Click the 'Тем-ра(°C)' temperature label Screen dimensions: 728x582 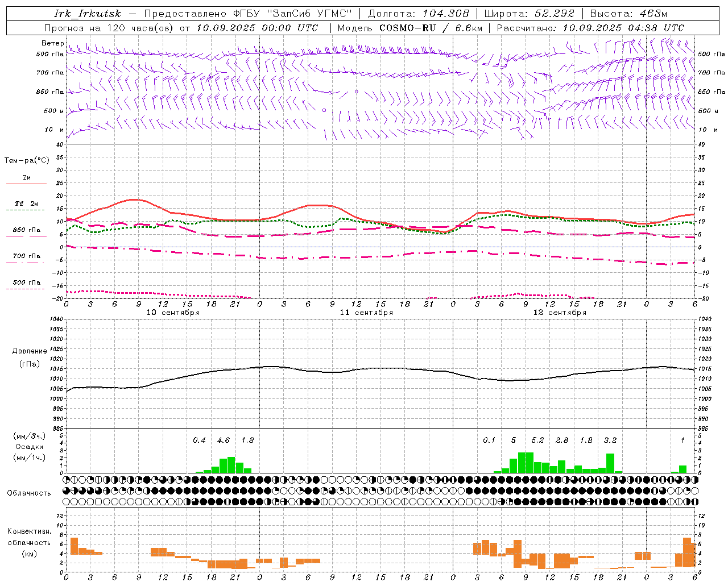[x=27, y=161]
